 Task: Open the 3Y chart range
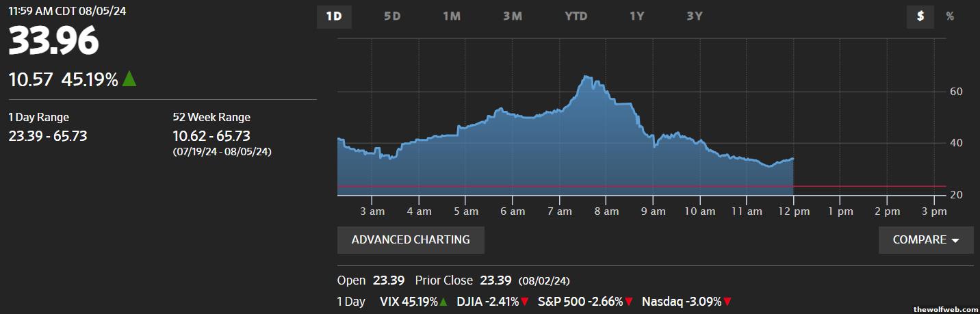tap(695, 16)
